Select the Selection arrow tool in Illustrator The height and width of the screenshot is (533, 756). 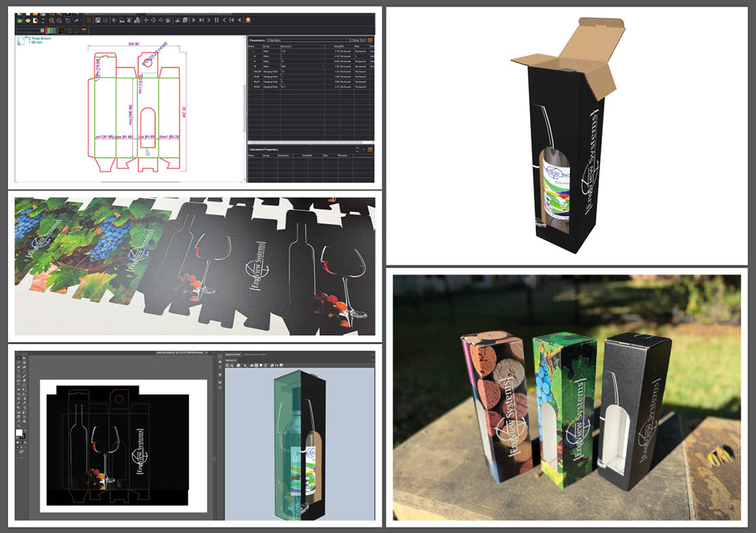[x=18, y=358]
